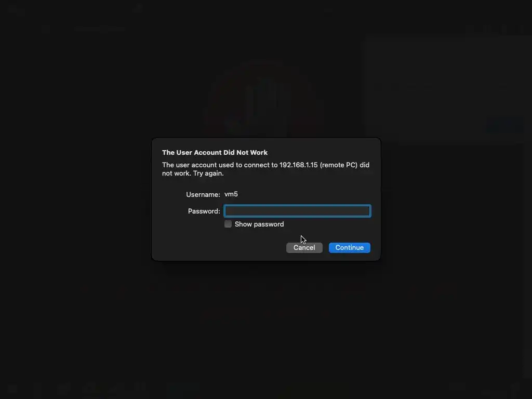Confirm the credentials by clicking Continue

pyautogui.click(x=350, y=248)
